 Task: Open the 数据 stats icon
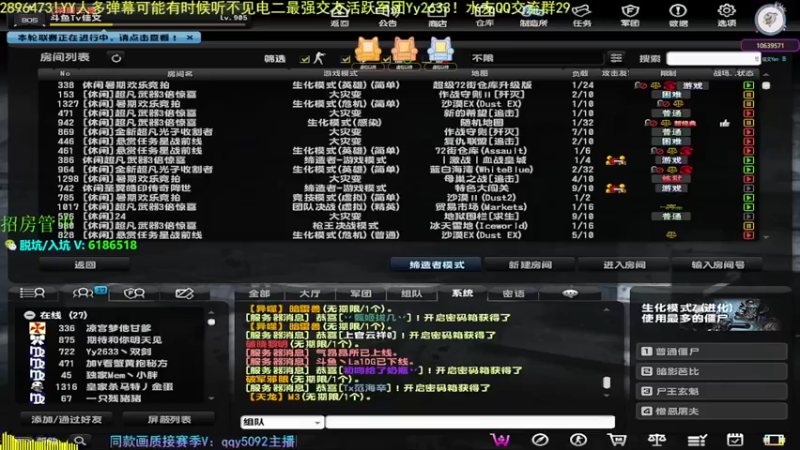[678, 15]
